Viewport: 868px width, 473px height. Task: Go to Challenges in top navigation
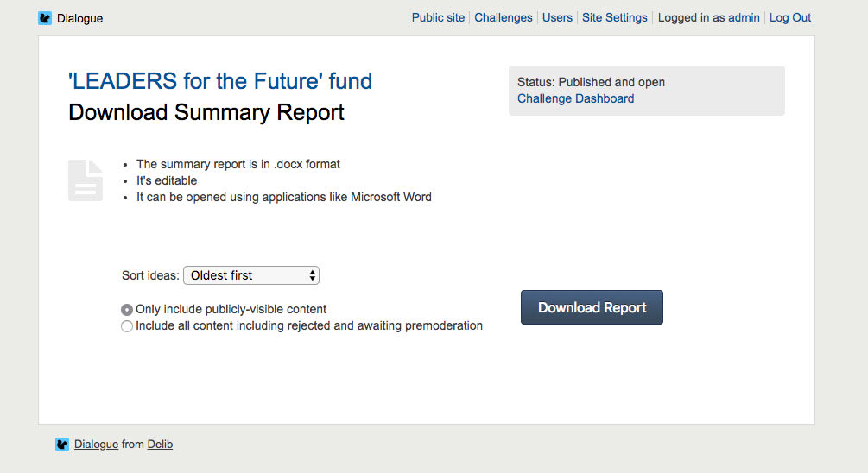504,18
